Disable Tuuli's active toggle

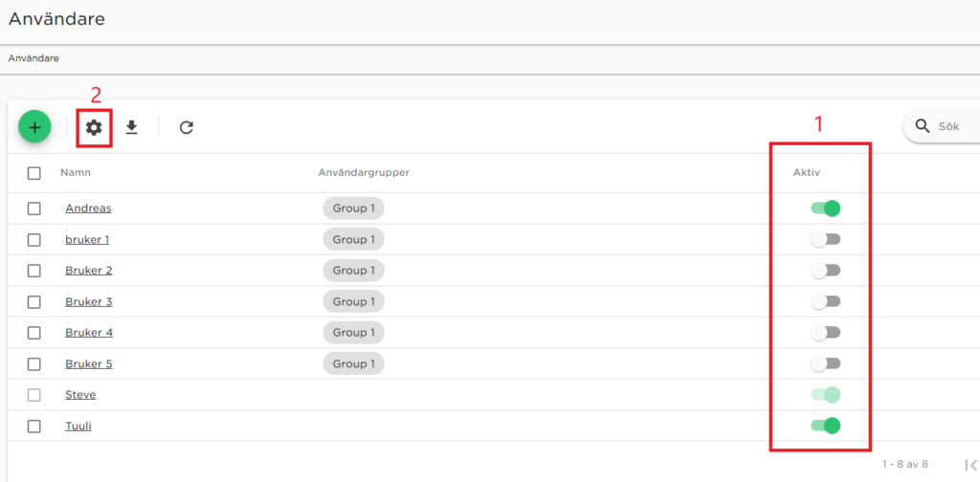pyautogui.click(x=825, y=426)
